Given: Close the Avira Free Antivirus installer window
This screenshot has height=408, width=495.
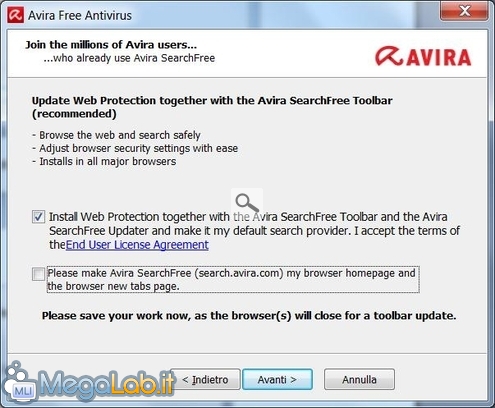Looking at the screenshot, I should pyautogui.click(x=464, y=11).
